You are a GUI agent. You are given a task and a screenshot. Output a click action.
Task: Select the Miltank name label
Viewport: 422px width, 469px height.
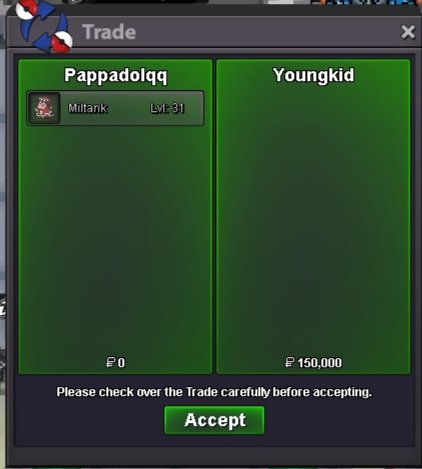tap(88, 108)
